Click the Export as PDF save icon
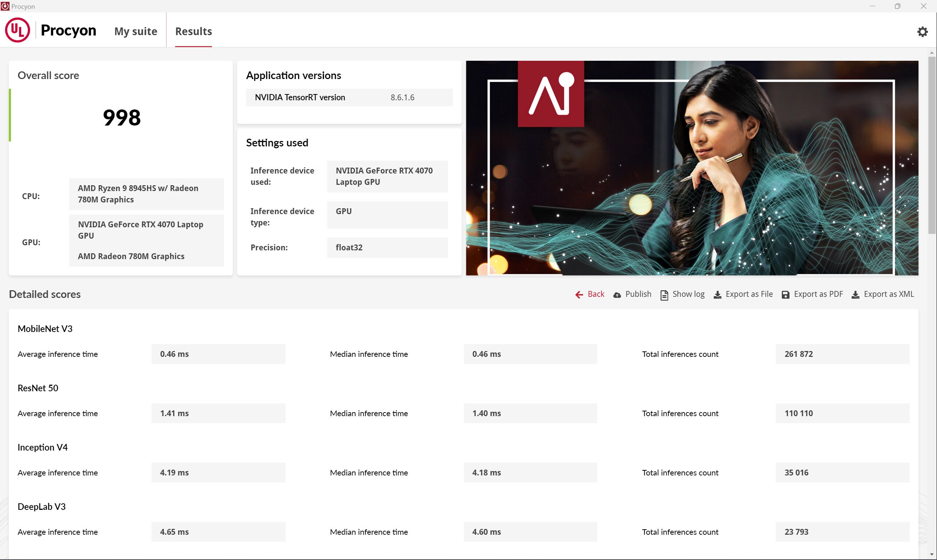 click(785, 295)
